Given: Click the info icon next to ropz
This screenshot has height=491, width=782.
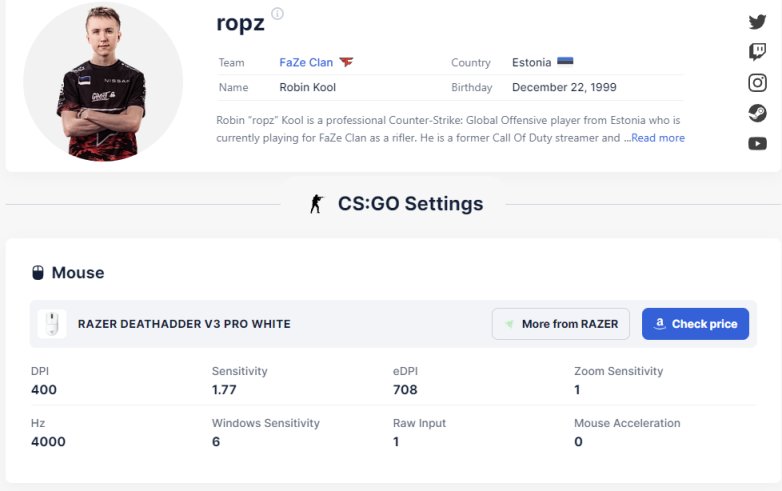Looking at the screenshot, I should coord(277,14).
